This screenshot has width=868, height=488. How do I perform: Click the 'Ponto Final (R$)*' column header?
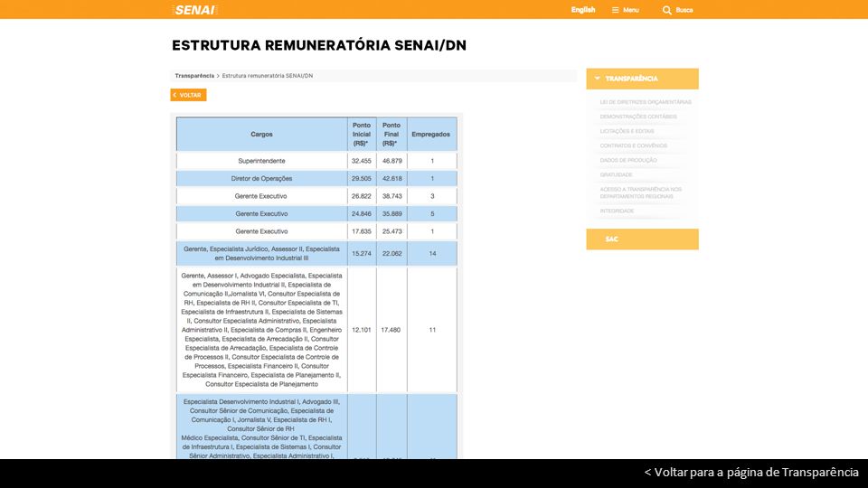pyautogui.click(x=392, y=135)
